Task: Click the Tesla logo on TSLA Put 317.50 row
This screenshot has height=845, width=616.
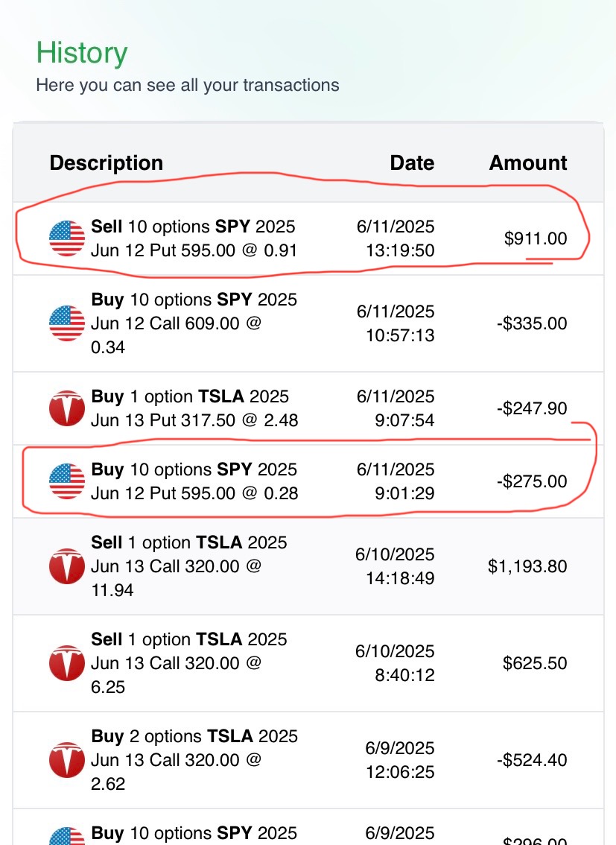Action: tap(67, 408)
